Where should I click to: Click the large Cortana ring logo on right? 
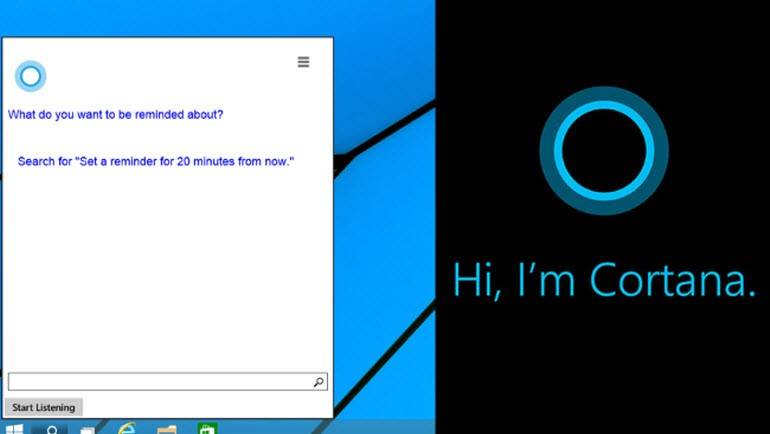(x=604, y=151)
